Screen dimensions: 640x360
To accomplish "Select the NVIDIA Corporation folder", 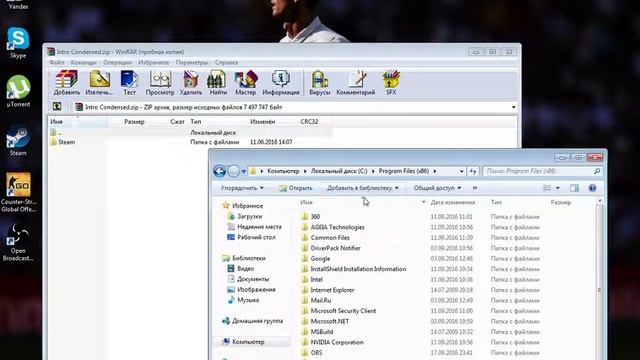I will tap(337, 342).
